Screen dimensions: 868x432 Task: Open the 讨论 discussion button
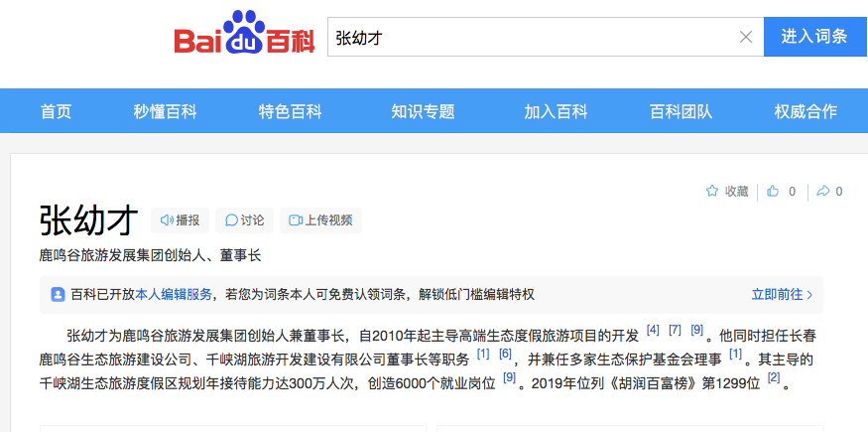pyautogui.click(x=244, y=220)
